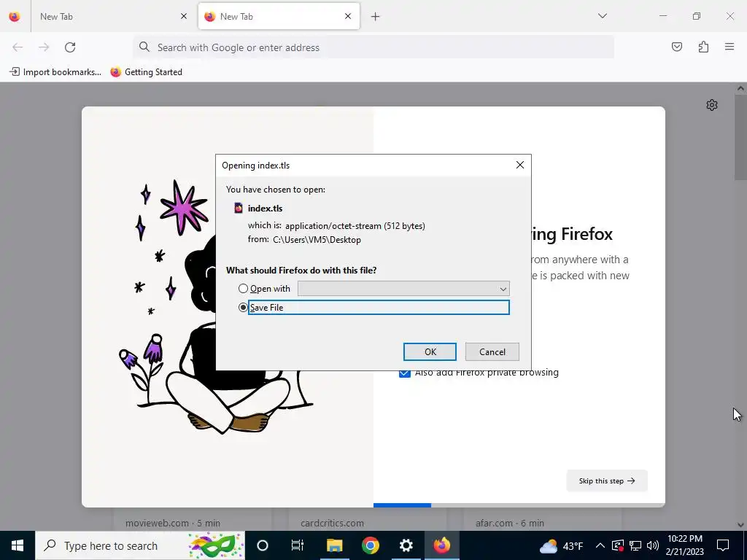Open Google Chrome from taskbar

coord(370,545)
